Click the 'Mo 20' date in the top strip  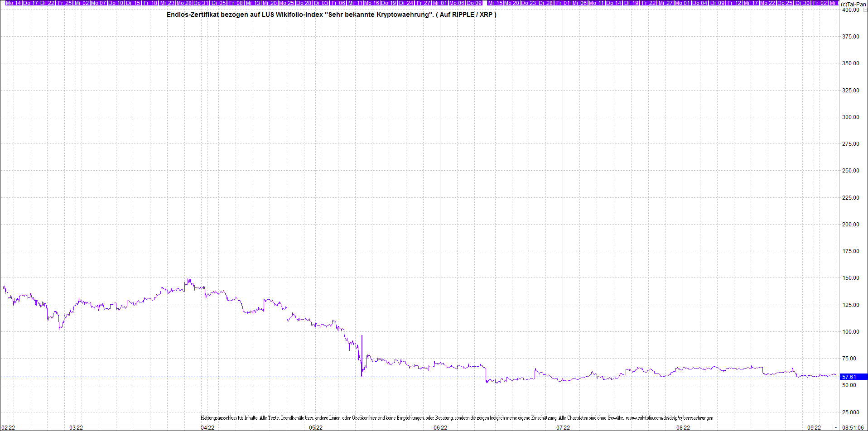tap(512, 3)
